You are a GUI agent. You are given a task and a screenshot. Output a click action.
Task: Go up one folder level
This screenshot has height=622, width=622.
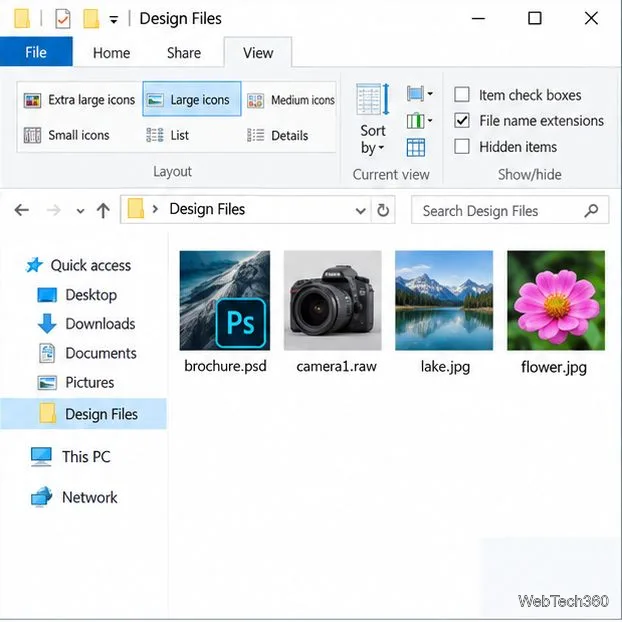pos(103,210)
